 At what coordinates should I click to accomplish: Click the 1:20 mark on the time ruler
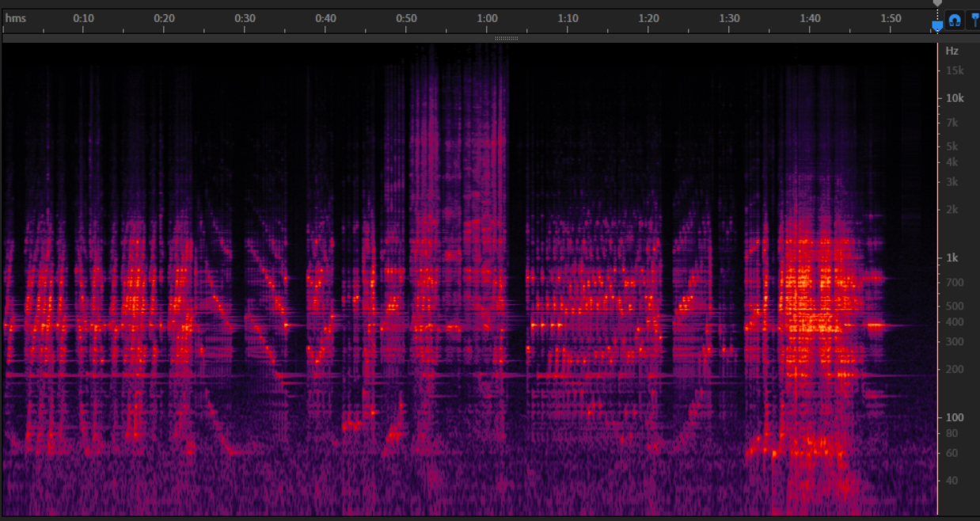[x=649, y=18]
